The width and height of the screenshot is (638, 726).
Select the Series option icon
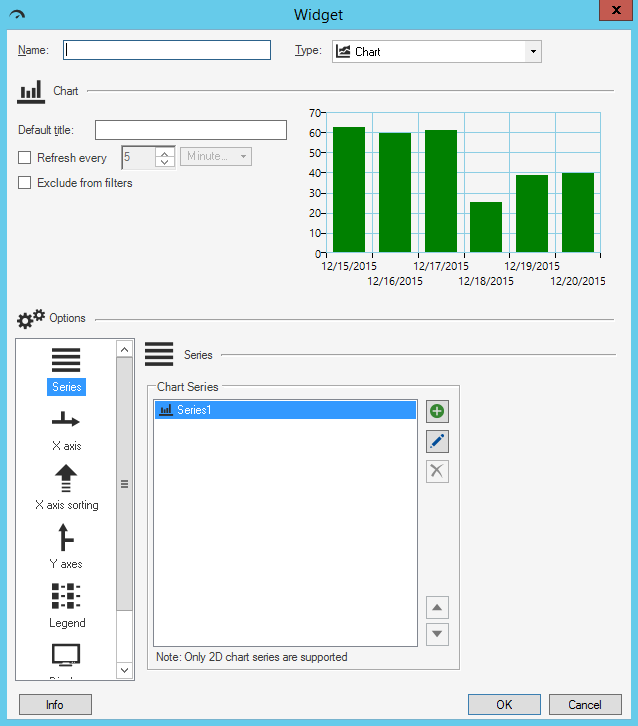tap(66, 361)
